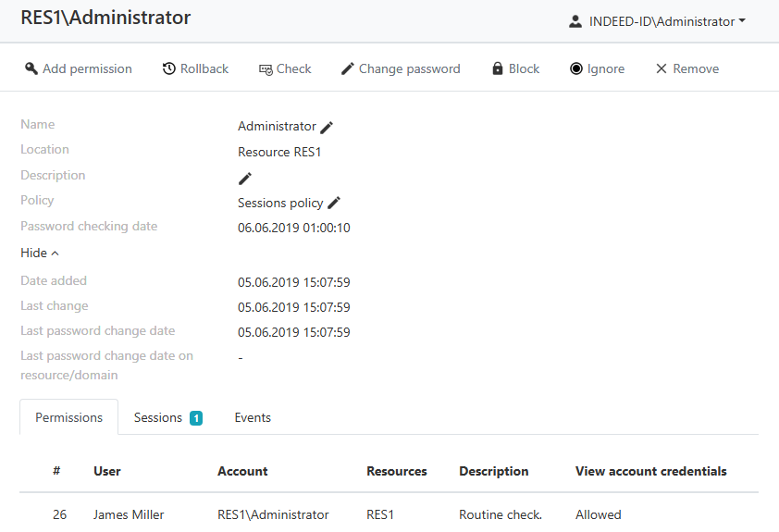779x532 pixels.
Task: Click the Check password icon
Action: click(266, 69)
